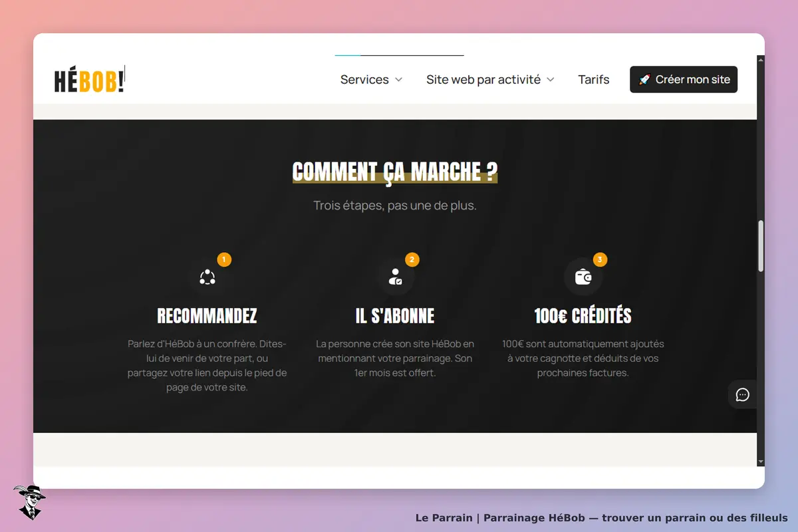Image resolution: width=798 pixels, height=532 pixels.
Task: Click the wallet icon above 100€ crédités
Action: point(583,277)
